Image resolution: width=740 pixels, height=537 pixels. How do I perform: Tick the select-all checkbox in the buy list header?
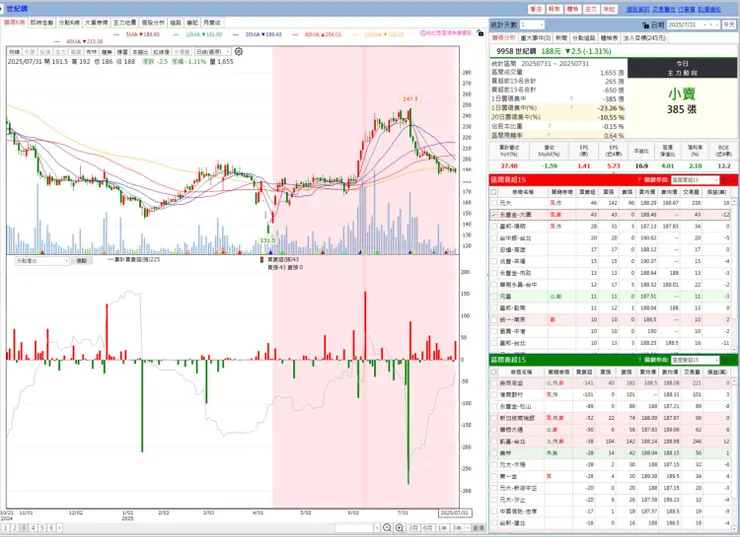[x=494, y=192]
